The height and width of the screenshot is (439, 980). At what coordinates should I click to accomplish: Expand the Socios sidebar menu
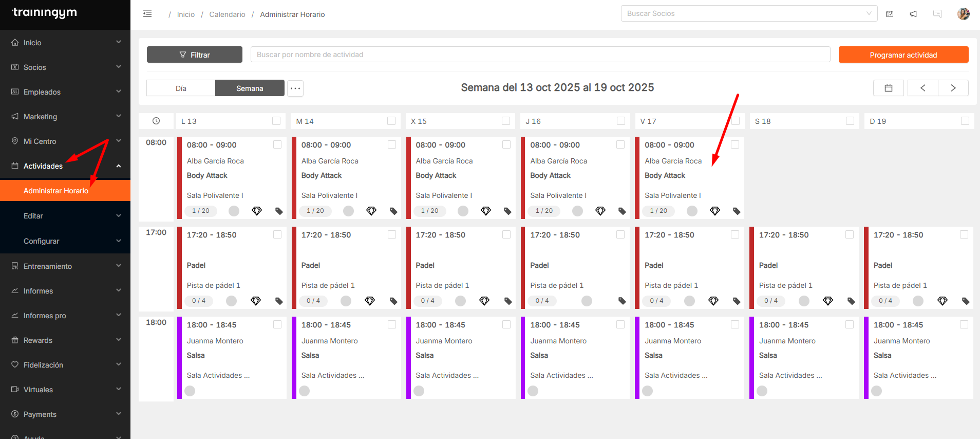65,67
